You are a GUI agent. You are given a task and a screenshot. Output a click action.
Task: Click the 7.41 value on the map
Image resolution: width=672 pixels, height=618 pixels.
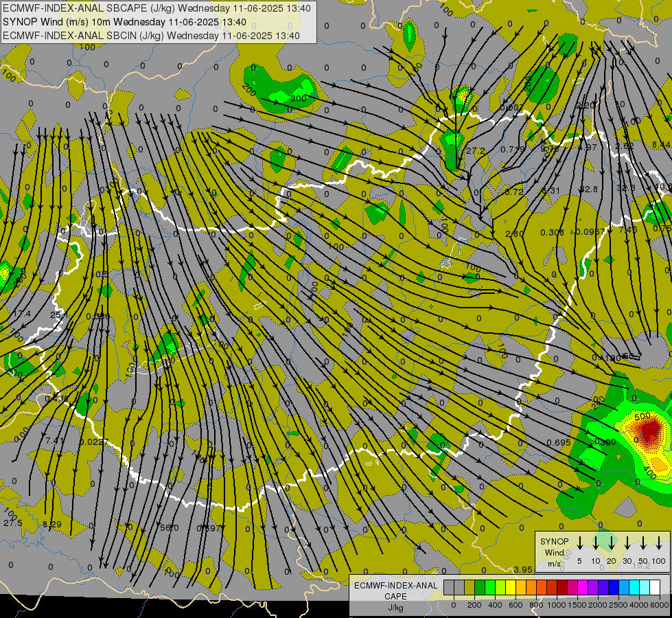click(x=56, y=440)
